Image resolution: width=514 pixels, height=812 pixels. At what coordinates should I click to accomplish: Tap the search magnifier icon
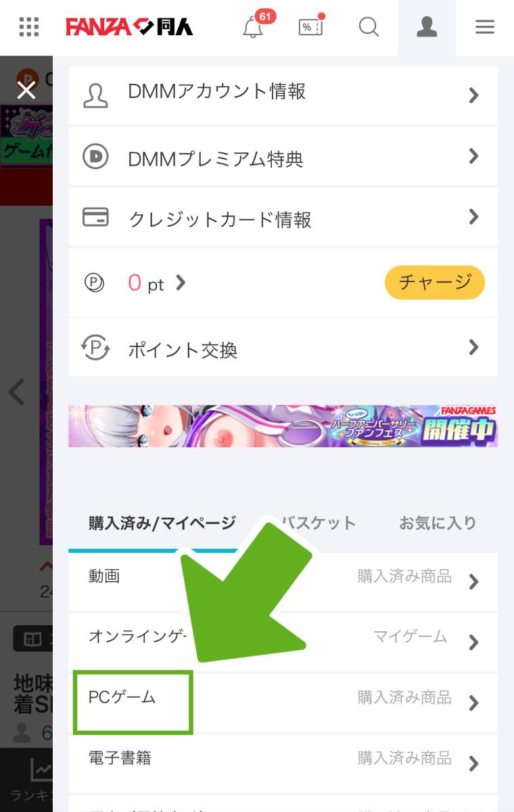(x=369, y=27)
